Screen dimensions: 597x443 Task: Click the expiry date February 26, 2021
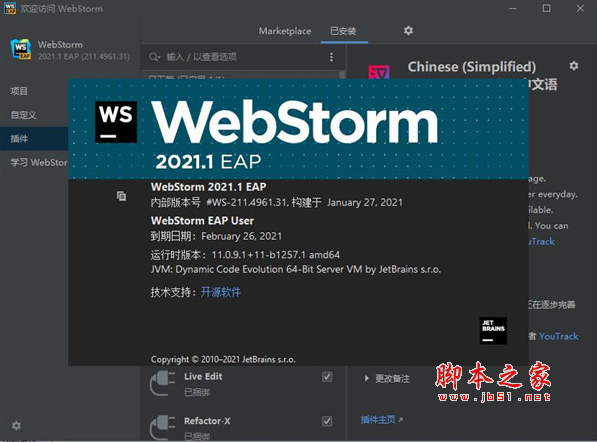(242, 236)
